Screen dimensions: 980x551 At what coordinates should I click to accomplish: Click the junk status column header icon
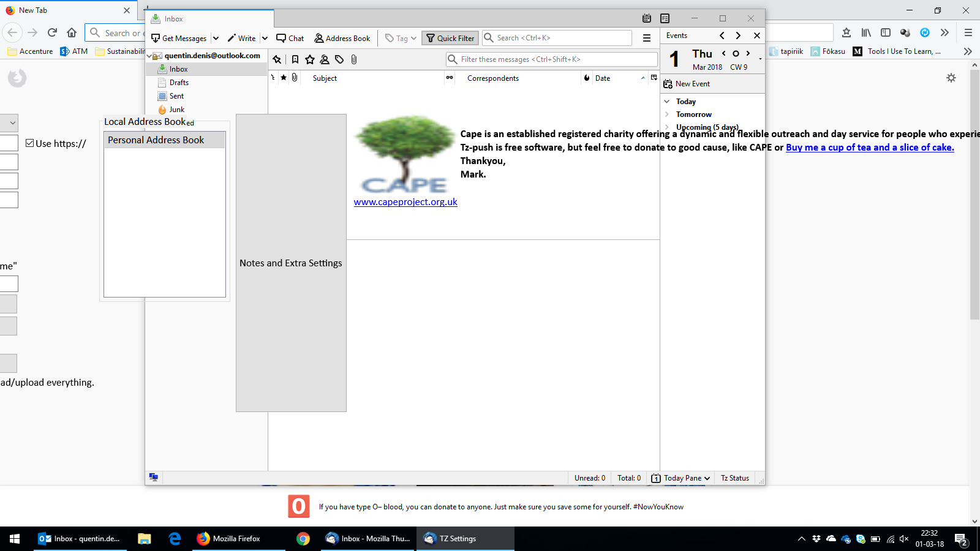[x=587, y=78]
